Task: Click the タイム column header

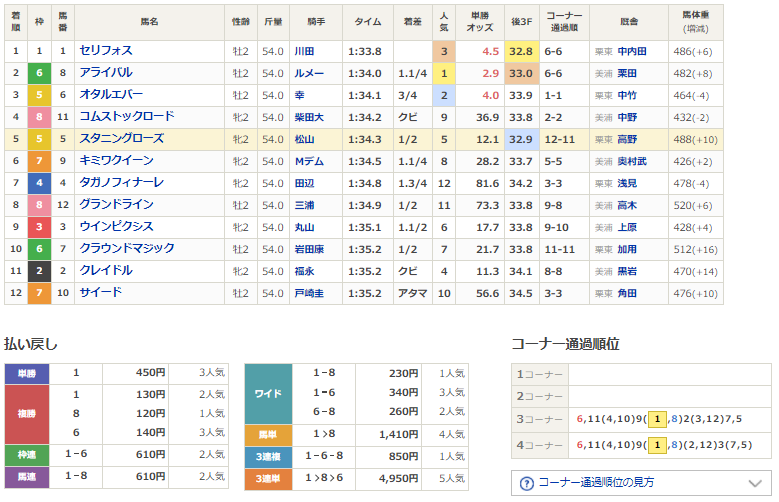Action: [368, 22]
